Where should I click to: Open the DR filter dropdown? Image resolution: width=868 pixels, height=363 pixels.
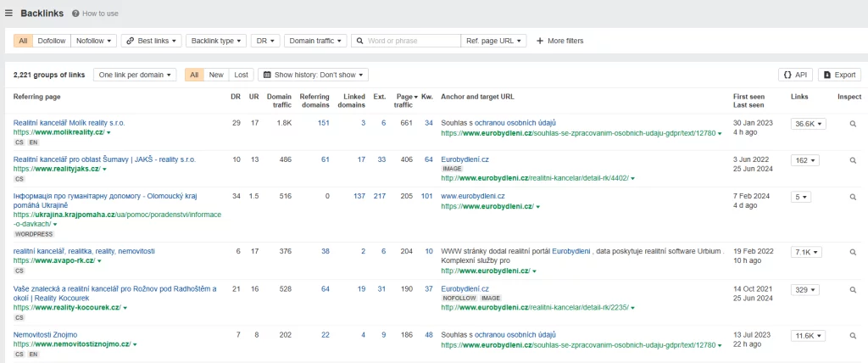(x=265, y=41)
